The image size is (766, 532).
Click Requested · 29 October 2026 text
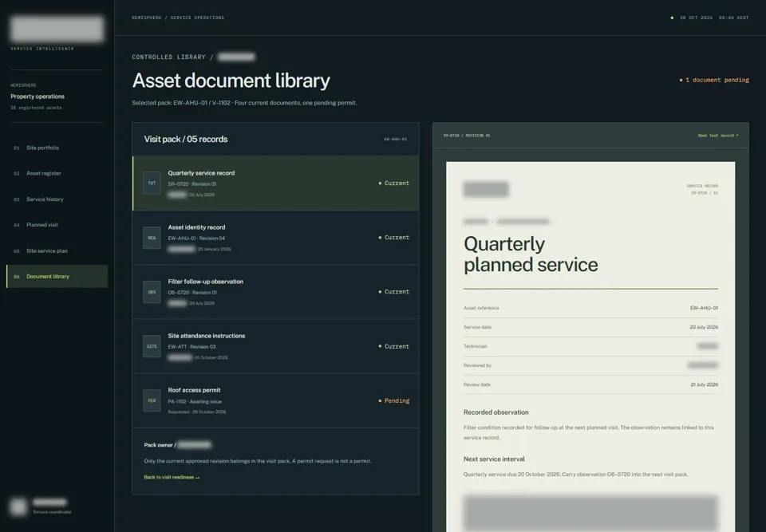coord(197,412)
